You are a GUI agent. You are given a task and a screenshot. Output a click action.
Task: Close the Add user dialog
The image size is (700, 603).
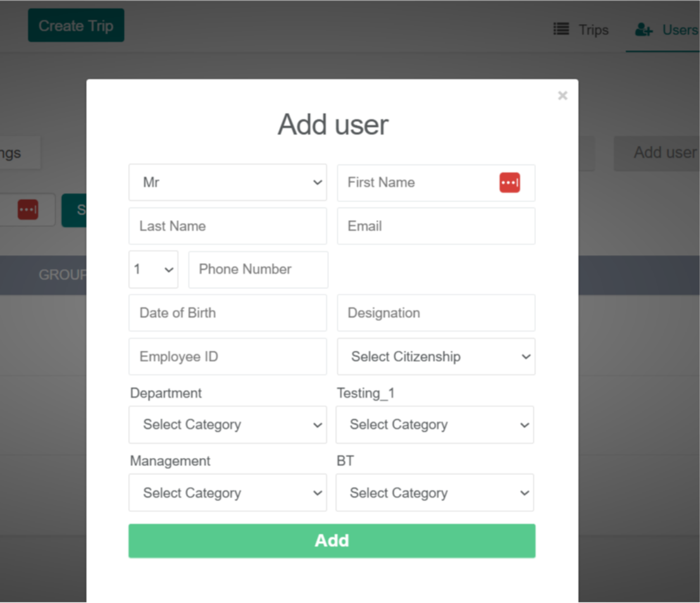click(562, 95)
